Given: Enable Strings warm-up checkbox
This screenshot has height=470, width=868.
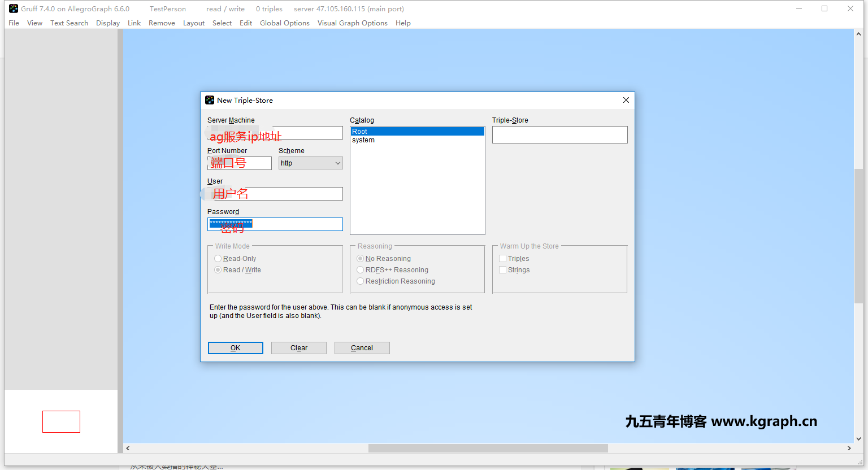Looking at the screenshot, I should click(x=502, y=270).
